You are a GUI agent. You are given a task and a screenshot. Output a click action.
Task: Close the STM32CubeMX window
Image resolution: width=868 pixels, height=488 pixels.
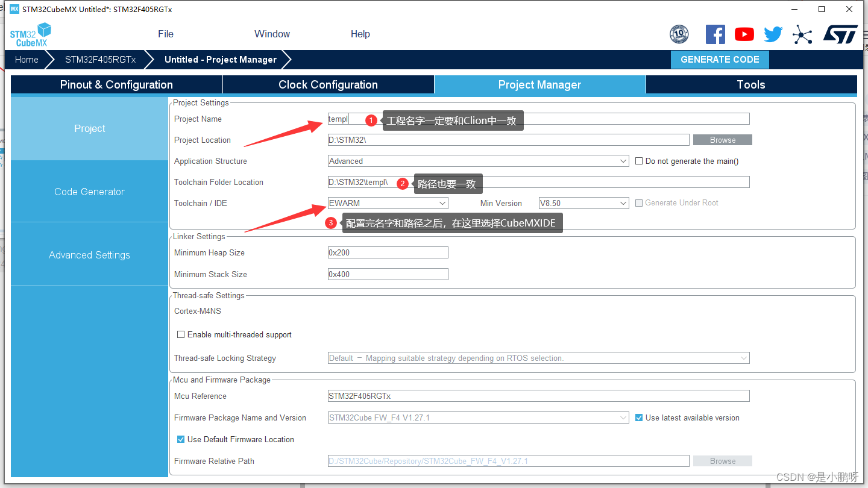849,9
